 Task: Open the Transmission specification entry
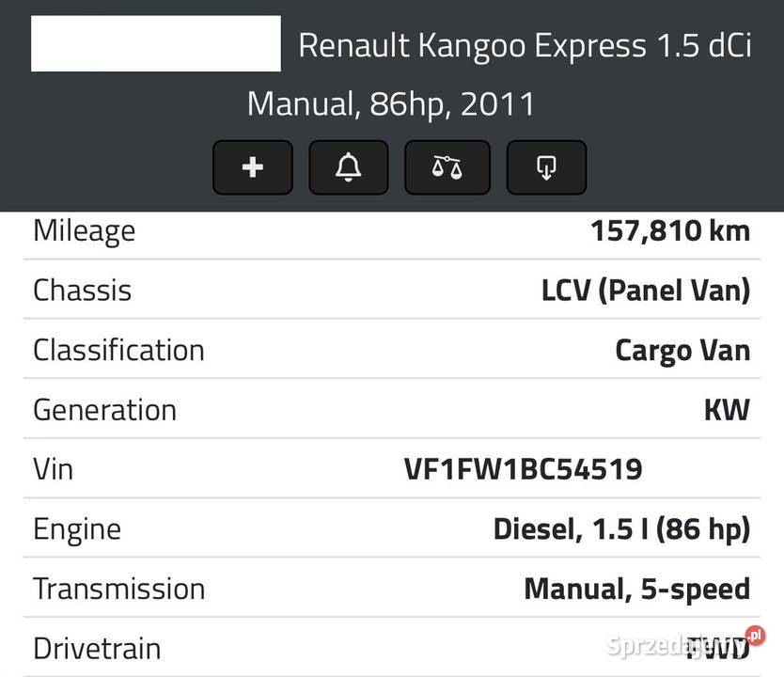tap(392, 588)
